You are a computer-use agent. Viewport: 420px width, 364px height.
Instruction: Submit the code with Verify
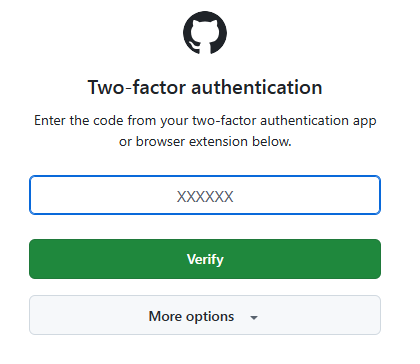[205, 259]
